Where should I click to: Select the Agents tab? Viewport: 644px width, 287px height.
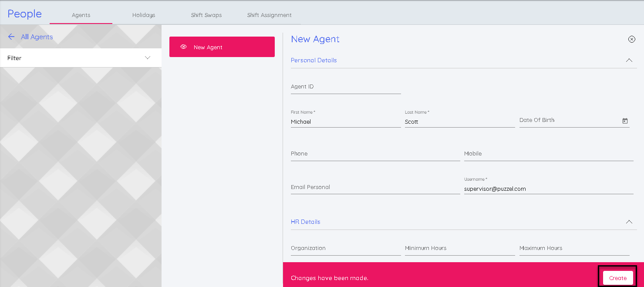pos(81,15)
